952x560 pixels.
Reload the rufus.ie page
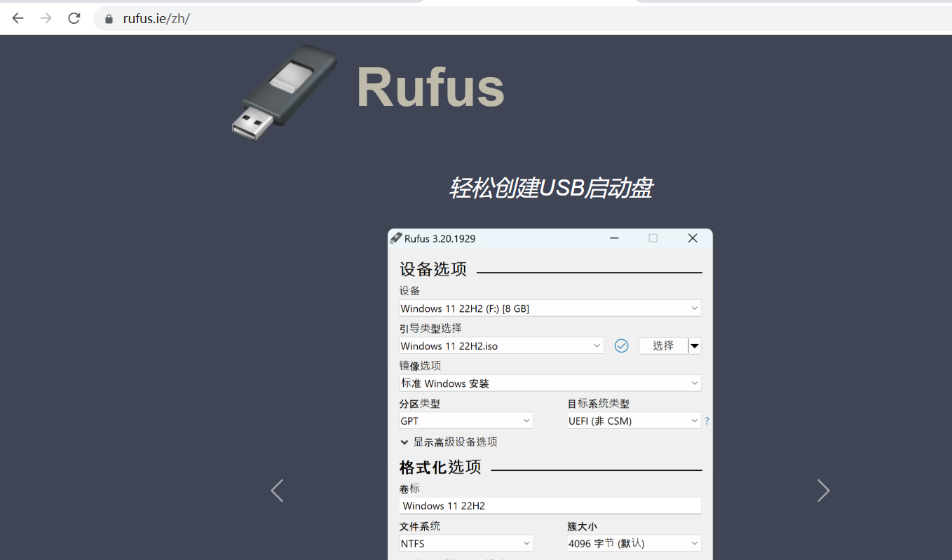(74, 18)
